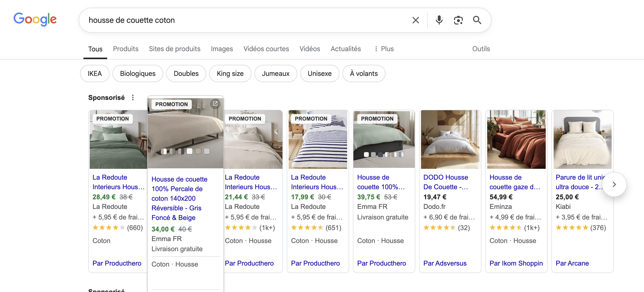Open the striped navy duvet product image
Viewport: 644px width, 292px height.
[x=318, y=140]
